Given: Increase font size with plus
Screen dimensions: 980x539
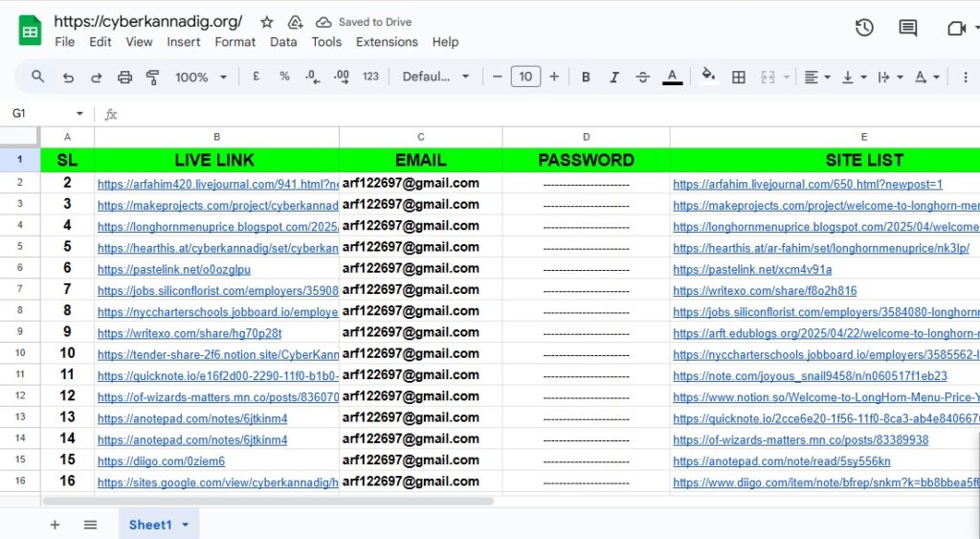Looking at the screenshot, I should [554, 77].
